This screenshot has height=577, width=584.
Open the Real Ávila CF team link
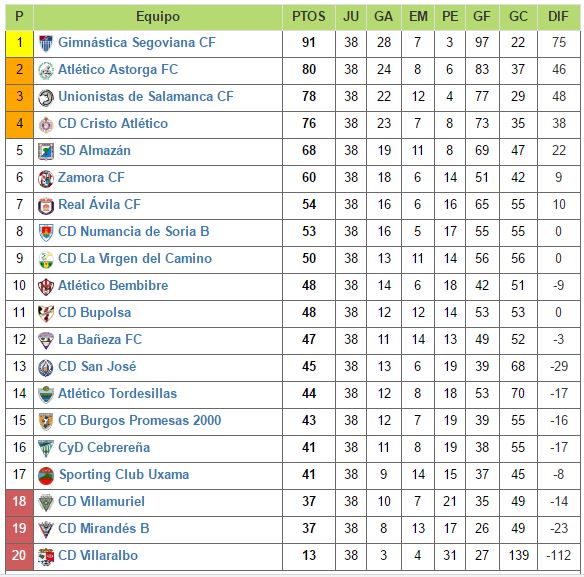pyautogui.click(x=99, y=204)
